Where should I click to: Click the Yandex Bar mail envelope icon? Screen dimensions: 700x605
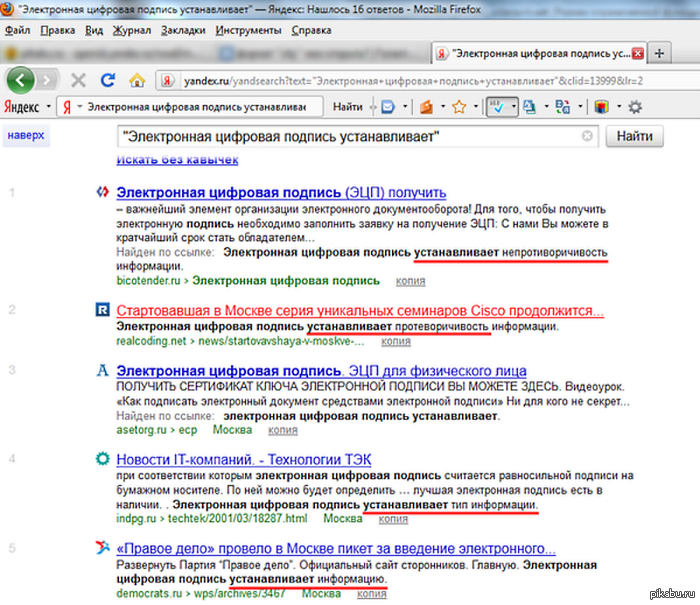pyautogui.click(x=388, y=107)
